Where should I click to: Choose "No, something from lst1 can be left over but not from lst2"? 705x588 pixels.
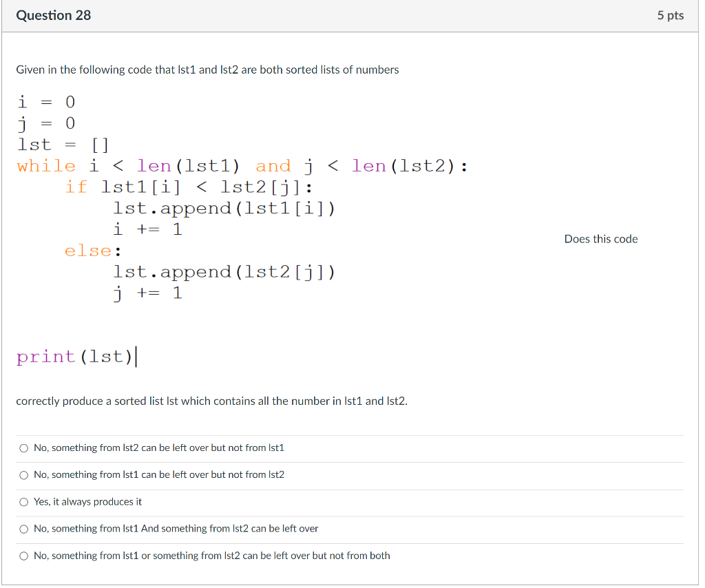[23, 474]
